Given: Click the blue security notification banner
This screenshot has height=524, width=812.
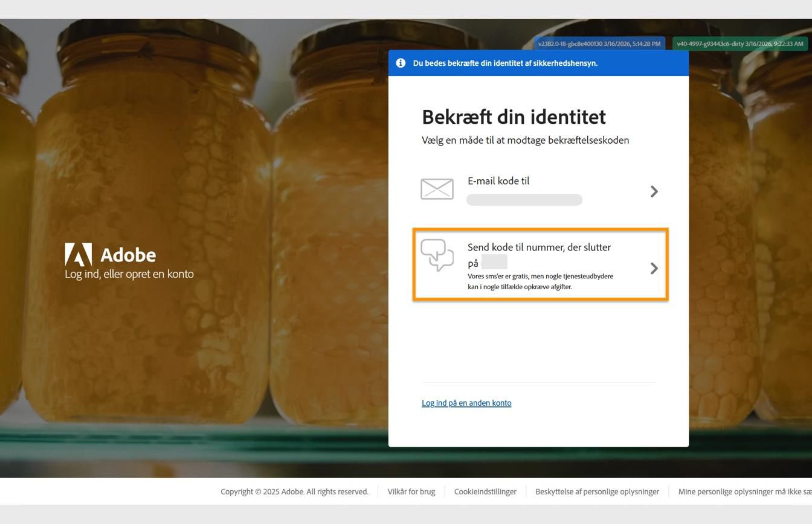Looking at the screenshot, I should 538,63.
